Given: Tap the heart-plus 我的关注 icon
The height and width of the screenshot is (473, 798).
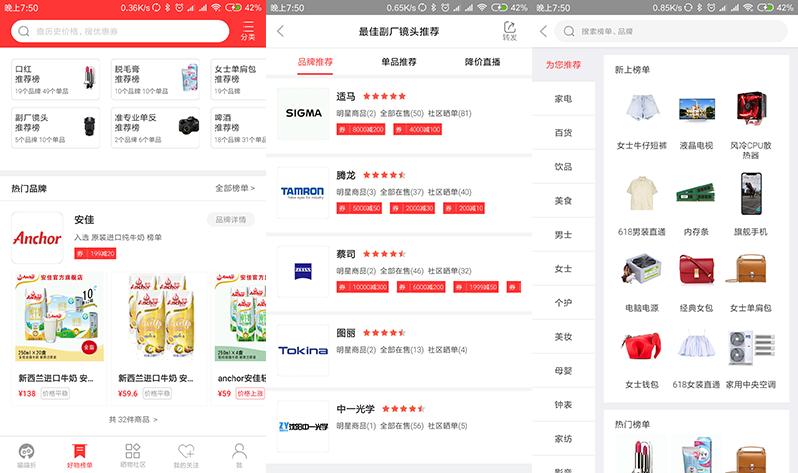Looking at the screenshot, I should (186, 451).
